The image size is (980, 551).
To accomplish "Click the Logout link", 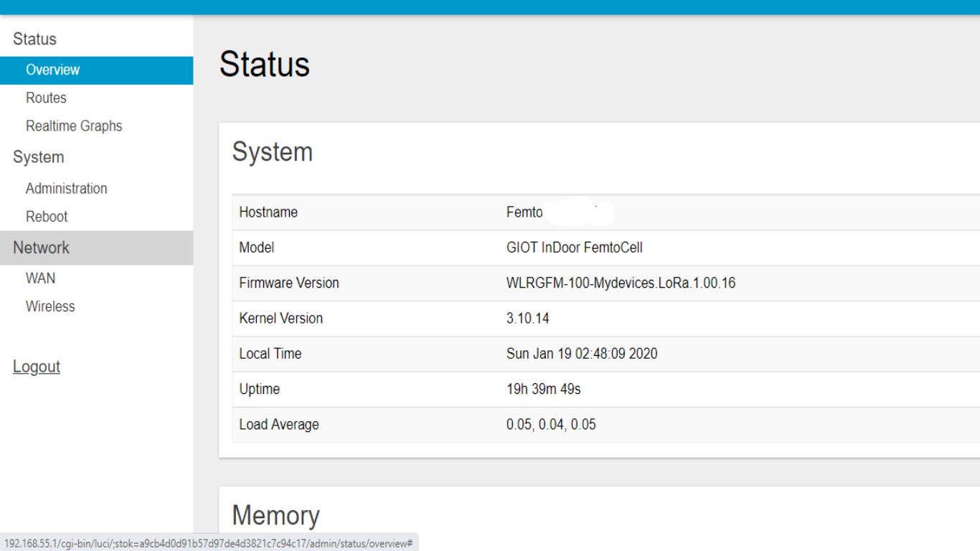I will [x=37, y=367].
